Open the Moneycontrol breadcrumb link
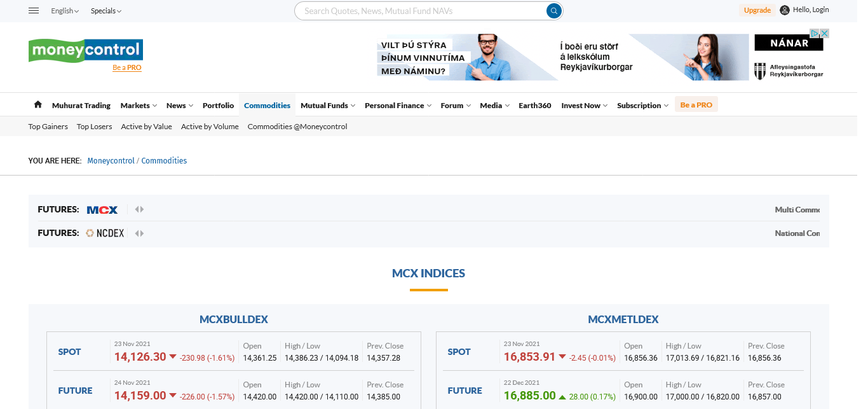868x409 pixels. [111, 161]
